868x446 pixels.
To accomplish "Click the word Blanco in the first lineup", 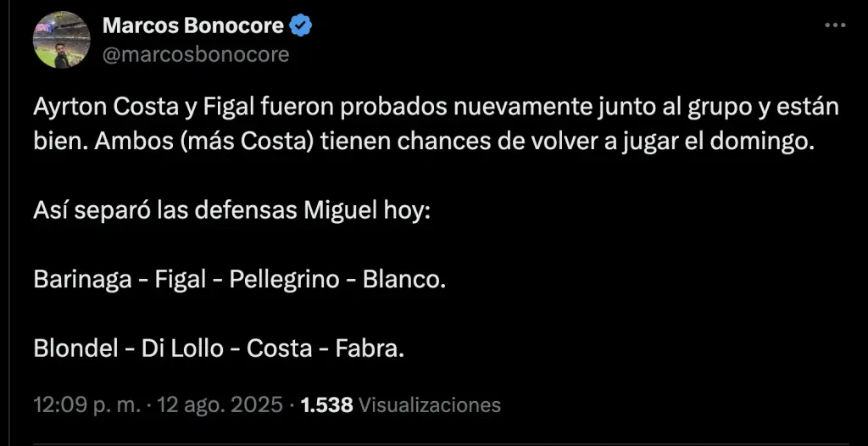I will click(402, 279).
